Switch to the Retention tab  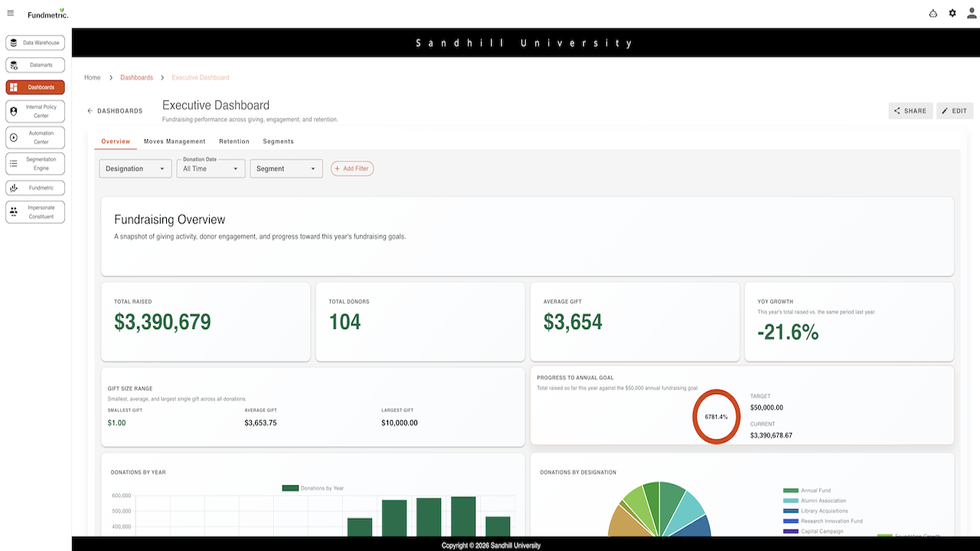pyautogui.click(x=234, y=142)
